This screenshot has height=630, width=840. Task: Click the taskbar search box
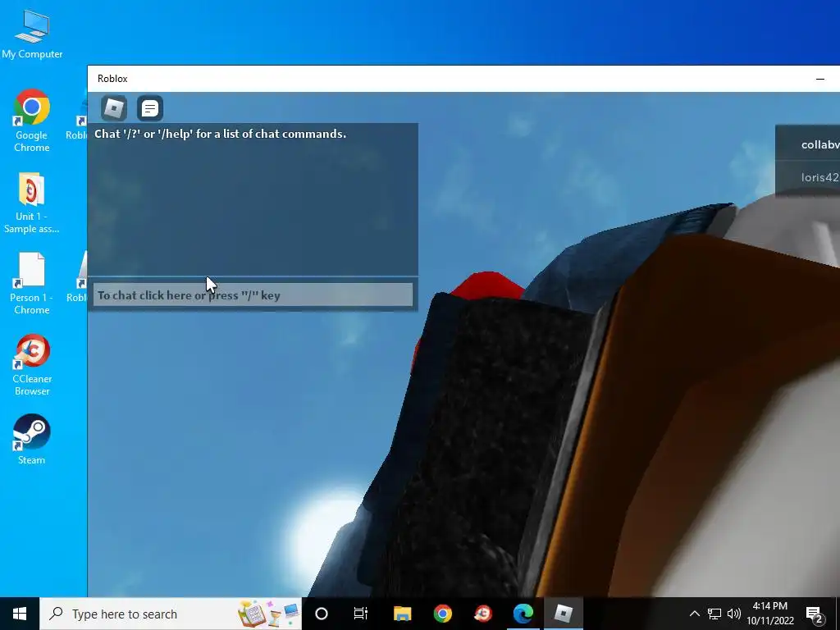click(x=171, y=614)
